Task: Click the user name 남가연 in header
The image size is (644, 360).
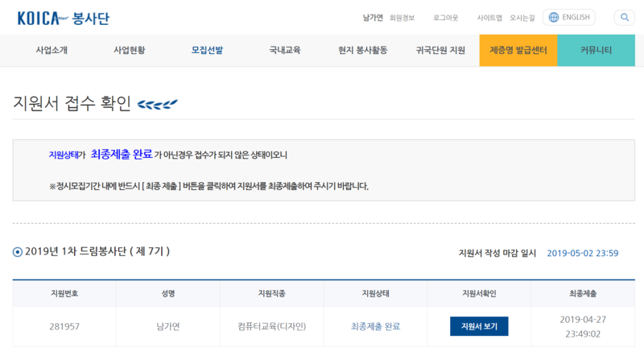Action: click(373, 18)
